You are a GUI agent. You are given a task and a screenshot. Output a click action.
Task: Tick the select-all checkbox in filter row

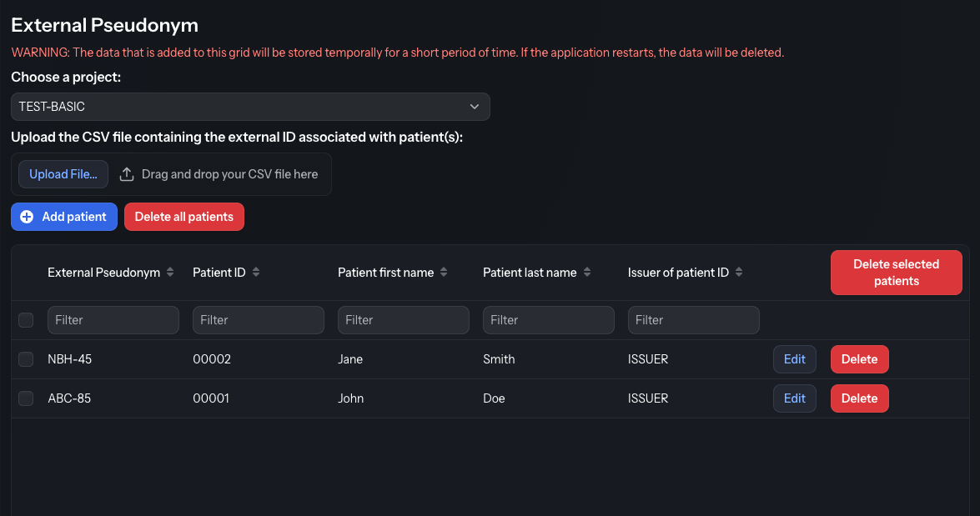point(26,320)
